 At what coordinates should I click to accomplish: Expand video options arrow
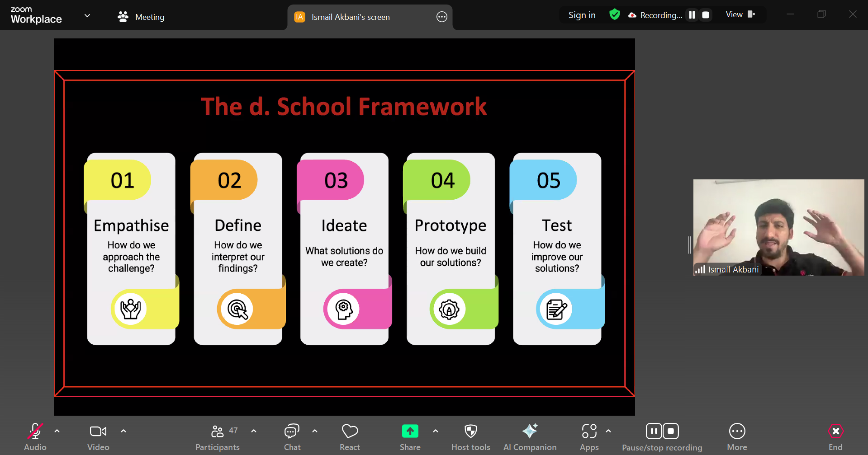point(123,431)
